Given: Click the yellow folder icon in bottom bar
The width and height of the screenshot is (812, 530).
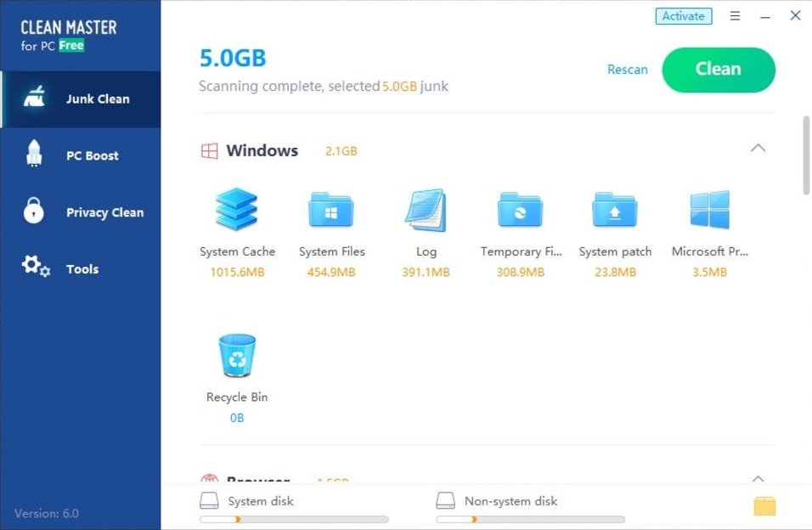Looking at the screenshot, I should click(x=764, y=506).
